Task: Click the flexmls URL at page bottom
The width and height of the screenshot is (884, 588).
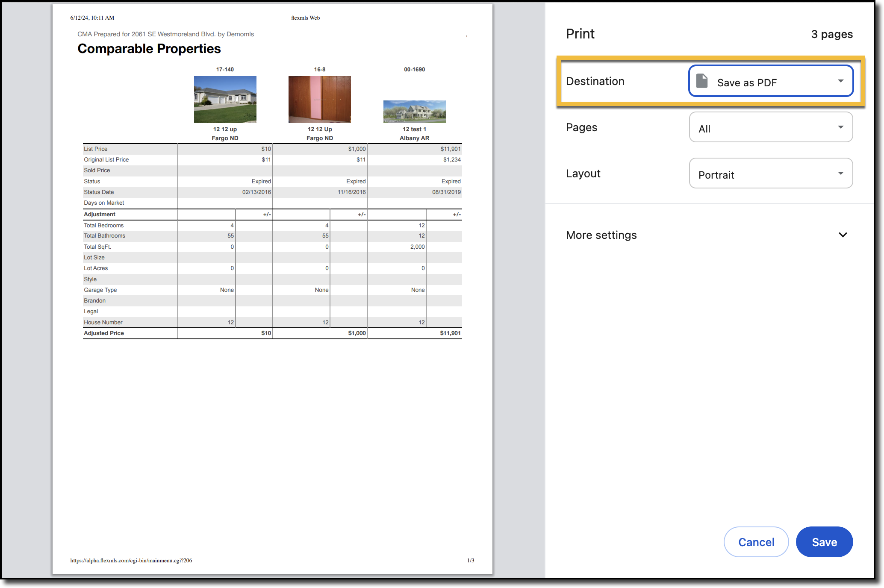Action: tap(130, 560)
